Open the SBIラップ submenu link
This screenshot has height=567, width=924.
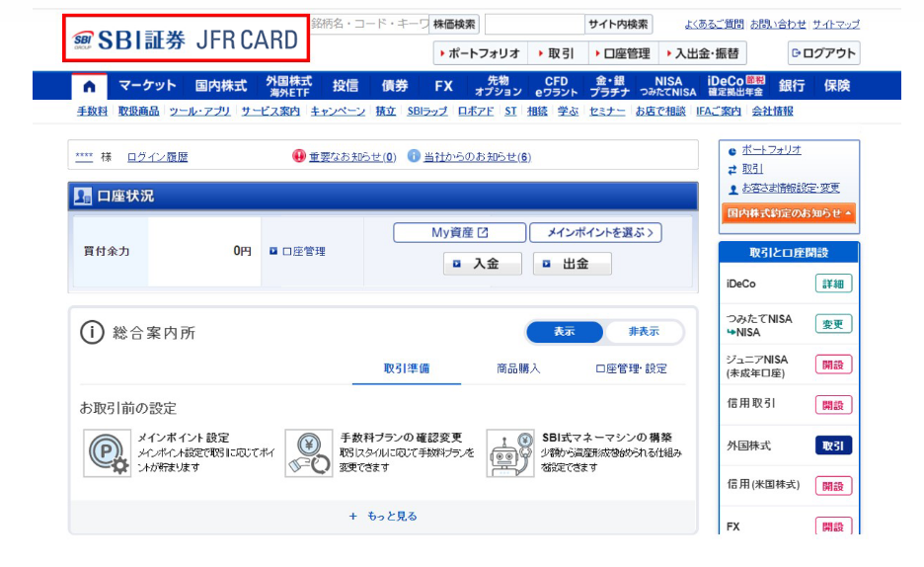coord(427,111)
